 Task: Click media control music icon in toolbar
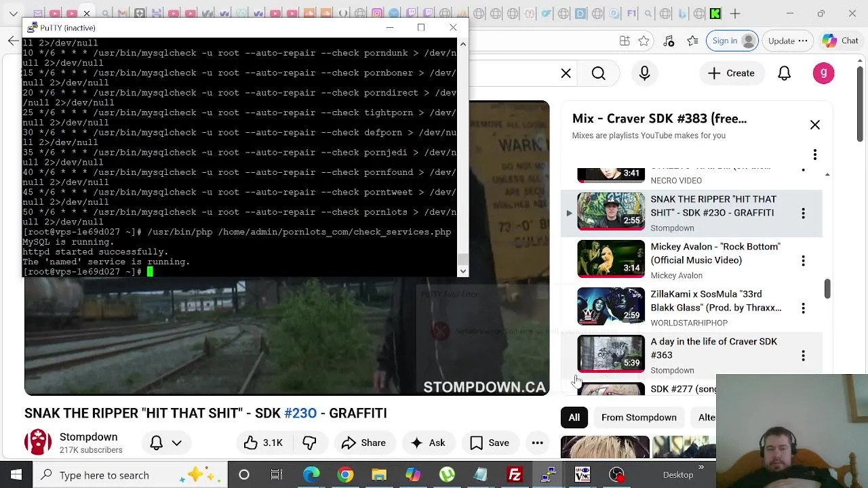[669, 41]
